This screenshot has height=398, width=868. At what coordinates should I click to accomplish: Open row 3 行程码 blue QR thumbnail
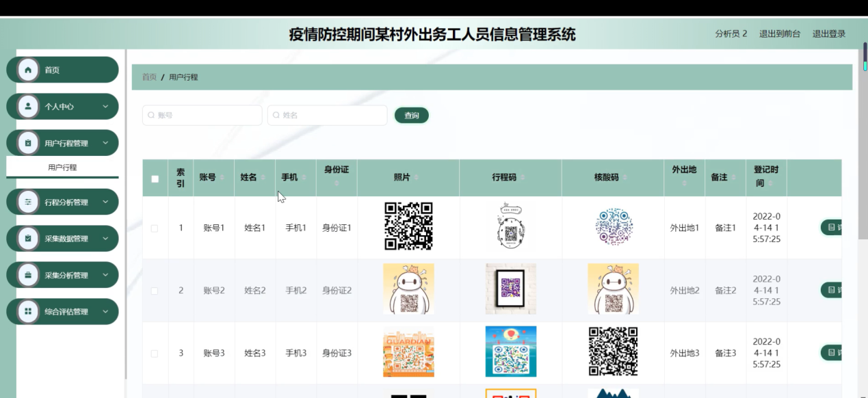(x=511, y=351)
